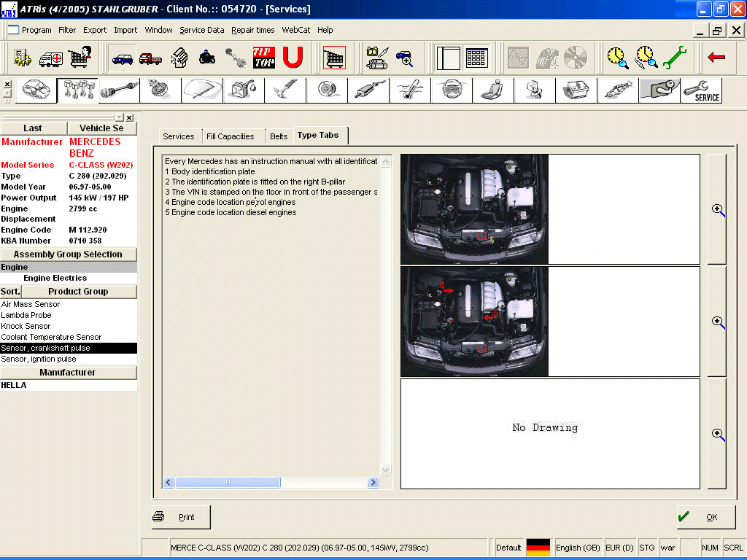Select Sensor, ignition pulse row

click(x=69, y=359)
